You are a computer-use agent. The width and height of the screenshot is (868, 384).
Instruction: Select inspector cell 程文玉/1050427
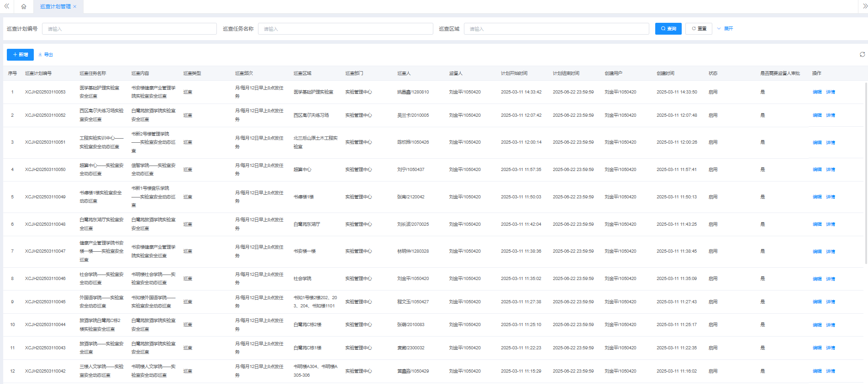413,302
